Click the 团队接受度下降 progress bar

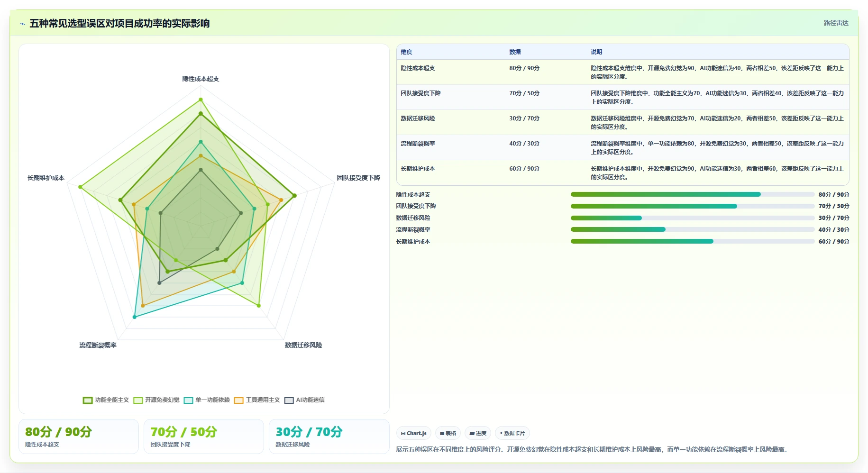[x=693, y=206]
